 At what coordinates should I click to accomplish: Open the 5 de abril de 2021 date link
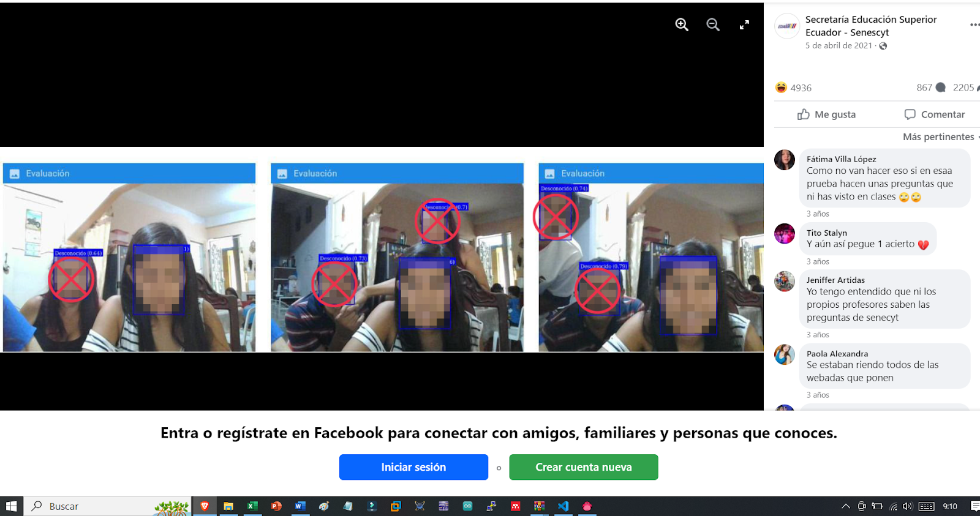tap(839, 46)
